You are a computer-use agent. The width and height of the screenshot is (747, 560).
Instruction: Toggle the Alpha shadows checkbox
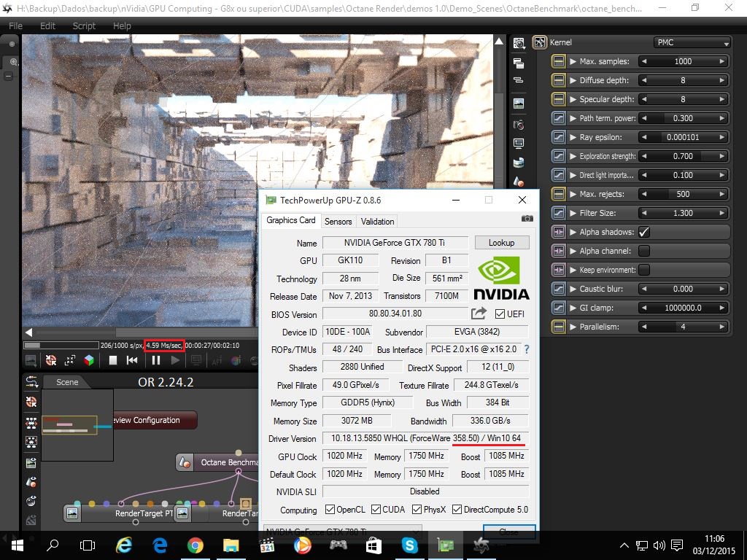(643, 232)
